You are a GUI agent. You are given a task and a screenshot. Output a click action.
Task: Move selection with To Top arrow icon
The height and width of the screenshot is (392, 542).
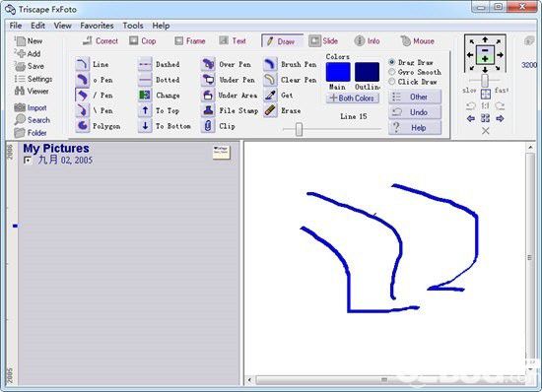click(145, 110)
